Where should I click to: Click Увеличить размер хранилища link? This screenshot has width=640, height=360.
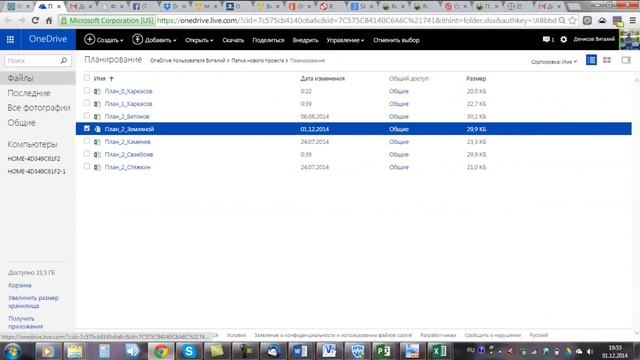[x=33, y=302]
